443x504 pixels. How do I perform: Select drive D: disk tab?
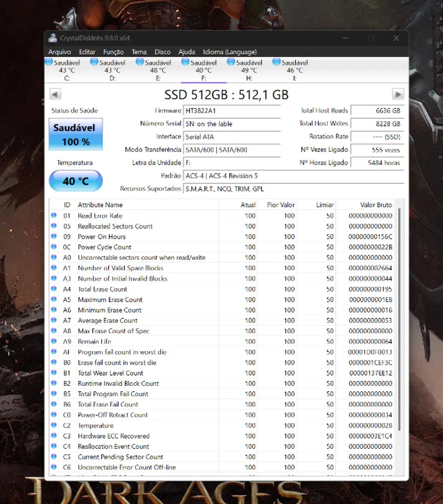tap(113, 70)
